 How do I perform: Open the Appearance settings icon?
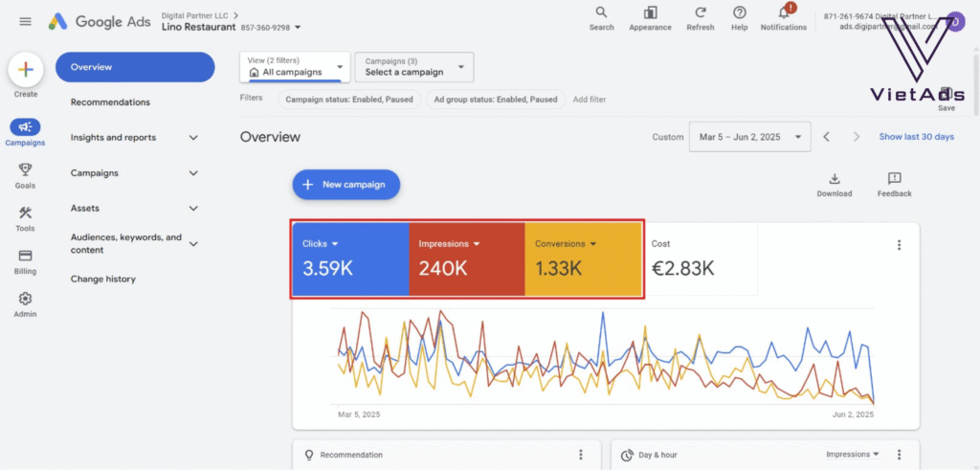click(x=650, y=19)
